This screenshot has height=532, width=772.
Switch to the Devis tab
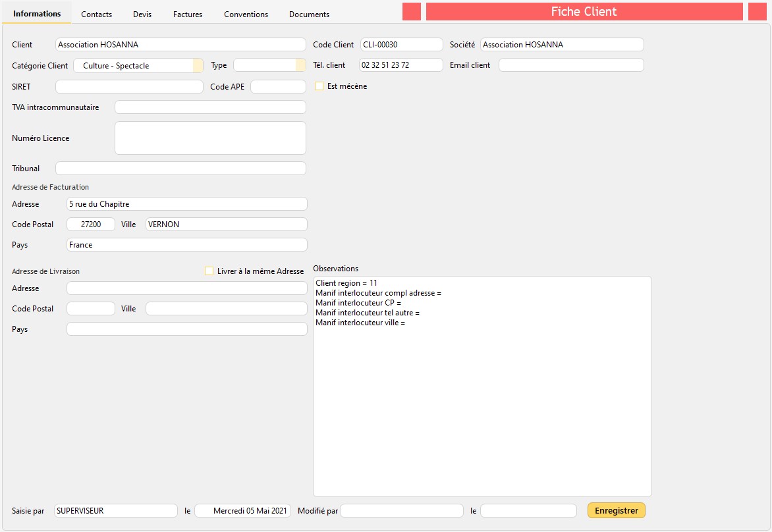pos(142,14)
